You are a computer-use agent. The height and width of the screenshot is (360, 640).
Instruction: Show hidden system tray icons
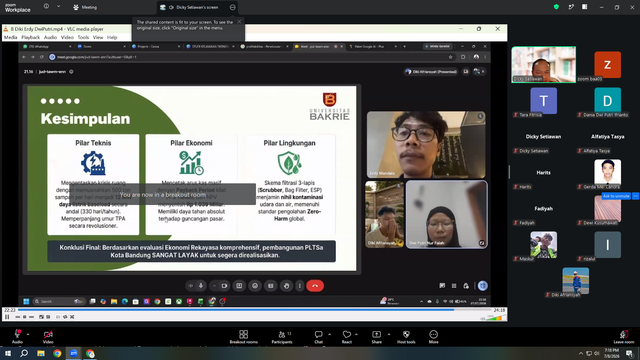point(581,353)
